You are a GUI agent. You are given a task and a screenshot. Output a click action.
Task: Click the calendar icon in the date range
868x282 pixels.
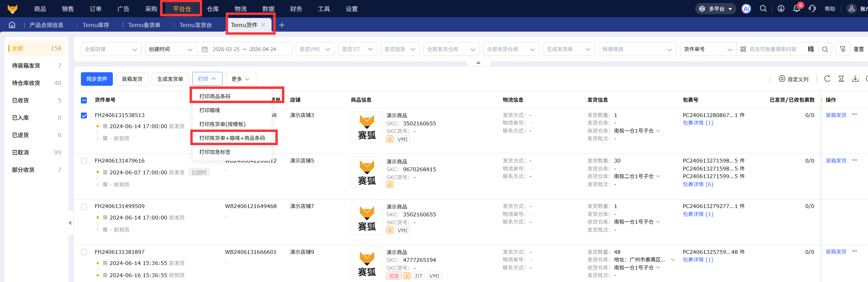(x=205, y=49)
